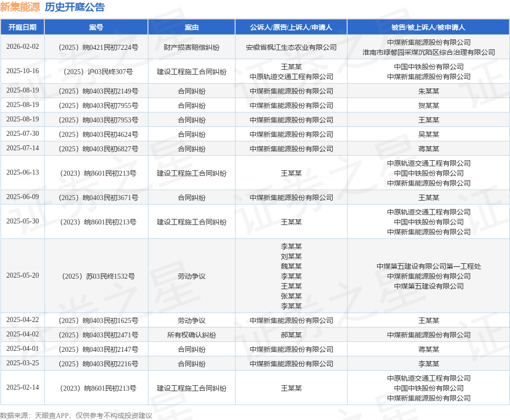Click defendant 中煤第五建设有限公司第一工程处
The height and width of the screenshot is (420, 510).
429,266
